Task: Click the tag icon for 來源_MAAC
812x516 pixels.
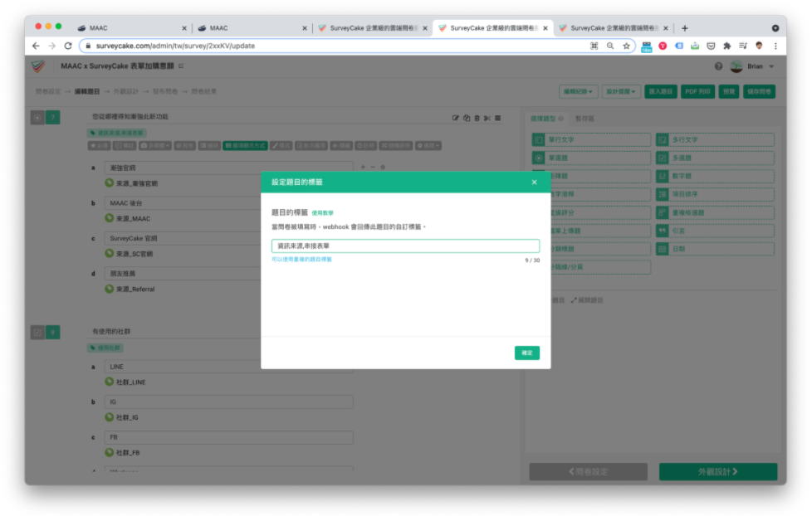Action: coord(110,218)
